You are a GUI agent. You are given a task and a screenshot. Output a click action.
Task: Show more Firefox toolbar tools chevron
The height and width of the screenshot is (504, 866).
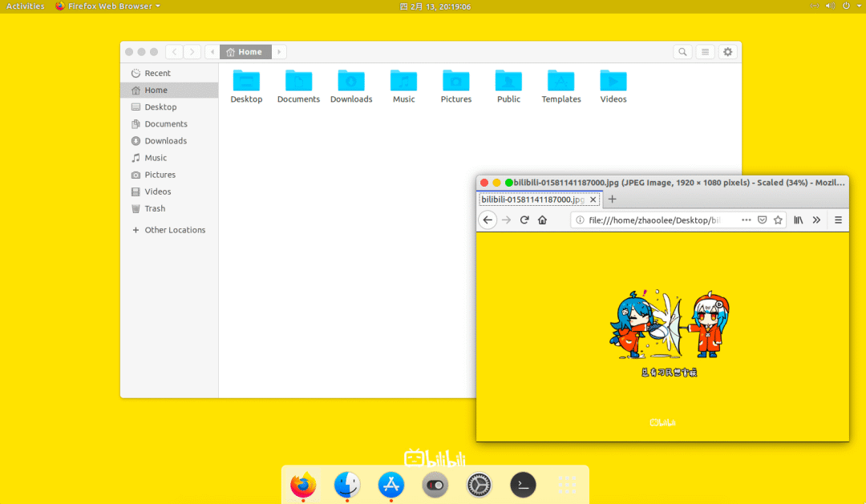[817, 220]
